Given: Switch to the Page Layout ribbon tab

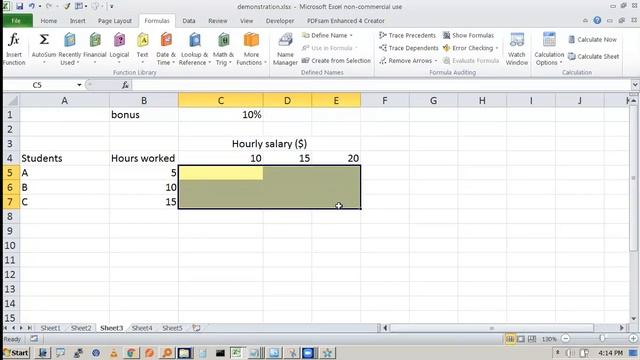Looking at the screenshot, I should 115,21.
